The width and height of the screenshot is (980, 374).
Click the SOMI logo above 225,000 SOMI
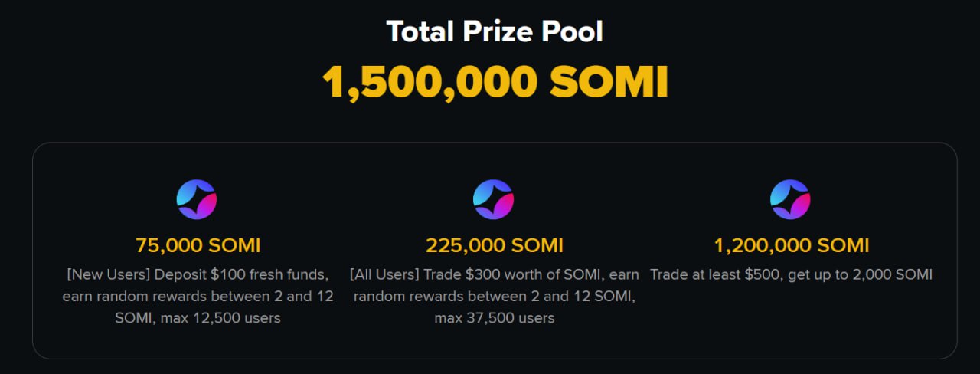493,199
